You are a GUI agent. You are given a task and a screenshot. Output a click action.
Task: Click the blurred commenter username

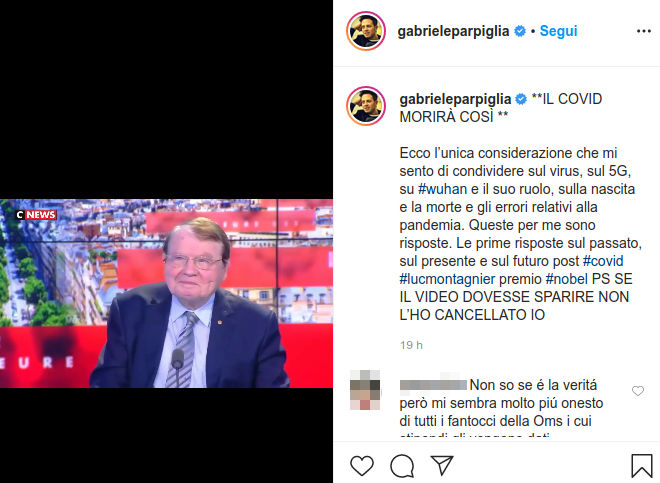[x=433, y=385]
